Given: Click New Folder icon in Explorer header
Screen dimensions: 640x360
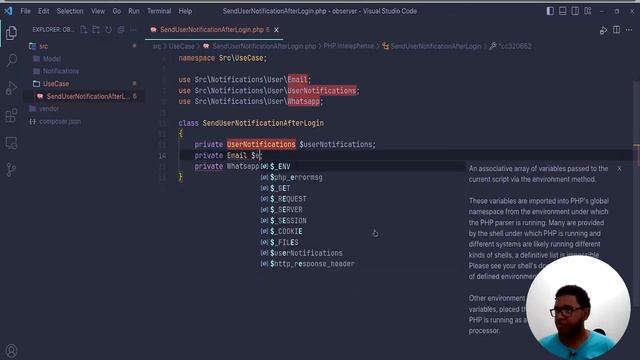Looking at the screenshot, I should click(96, 29).
